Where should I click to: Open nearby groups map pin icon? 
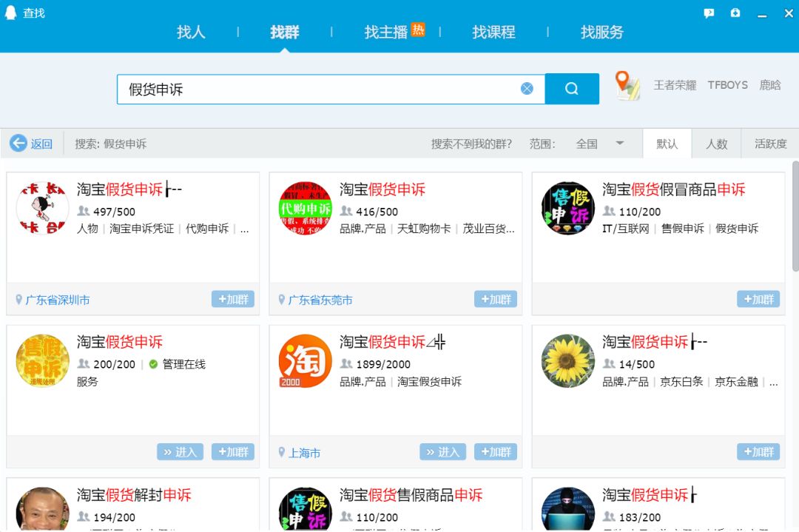(627, 85)
